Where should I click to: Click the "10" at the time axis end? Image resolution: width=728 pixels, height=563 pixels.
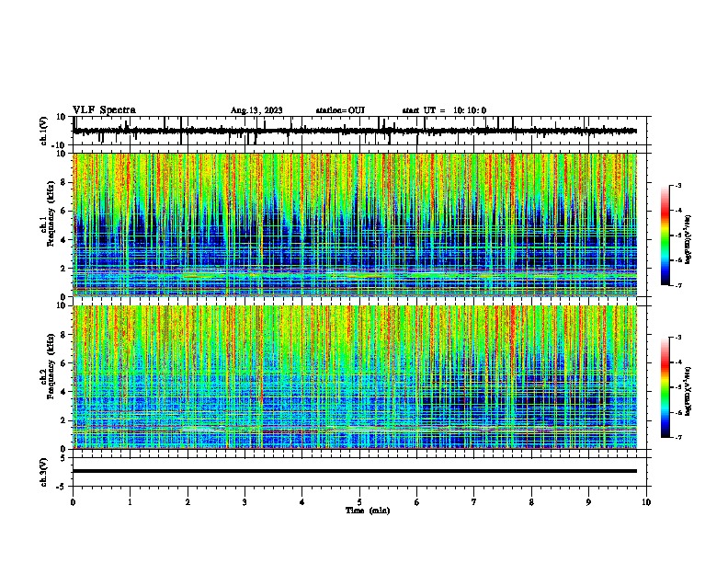(646, 502)
